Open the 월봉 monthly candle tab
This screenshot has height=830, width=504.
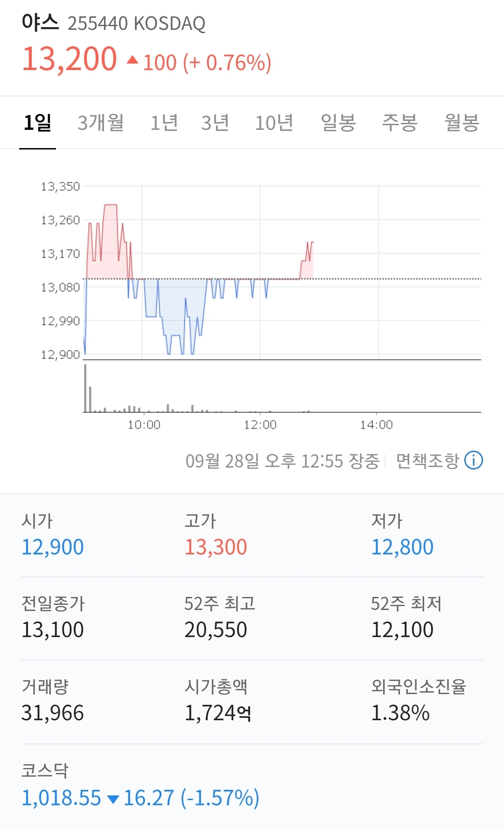tap(462, 123)
